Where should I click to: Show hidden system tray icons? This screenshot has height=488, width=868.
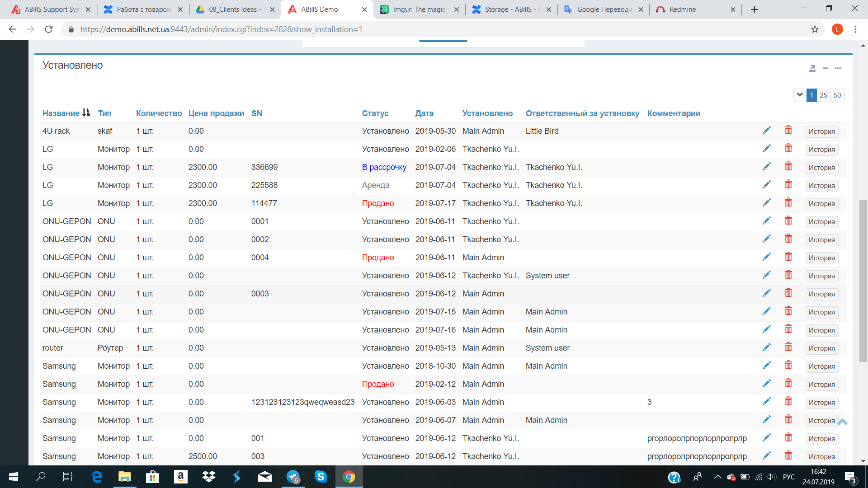click(717, 477)
